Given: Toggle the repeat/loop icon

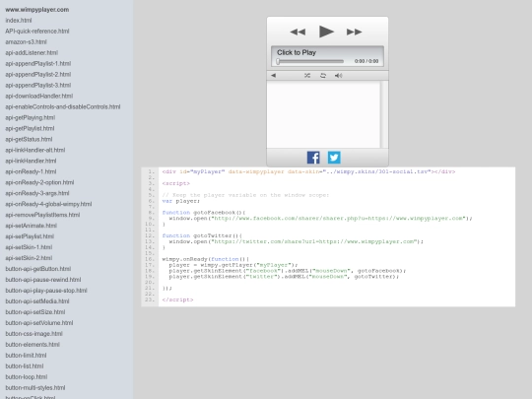Looking at the screenshot, I should click(323, 75).
